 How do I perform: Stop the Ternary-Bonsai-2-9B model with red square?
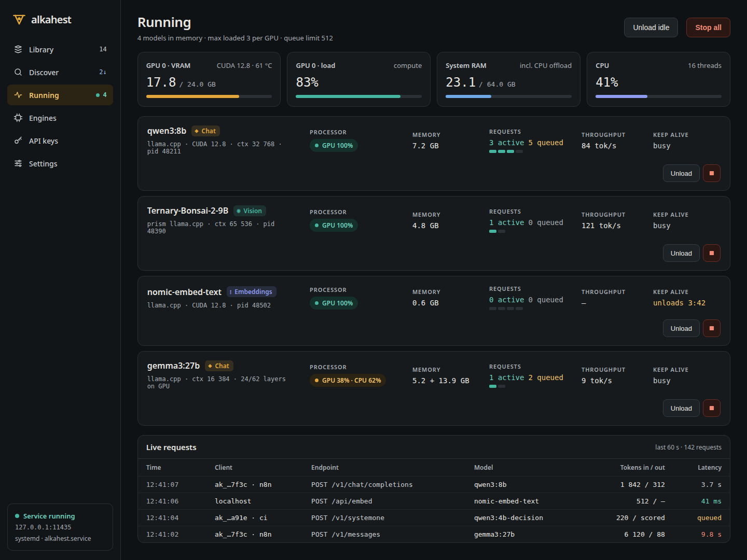coord(712,253)
